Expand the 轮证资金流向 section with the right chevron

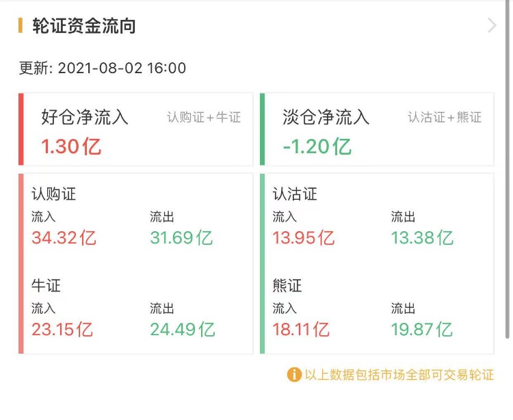pos(492,26)
